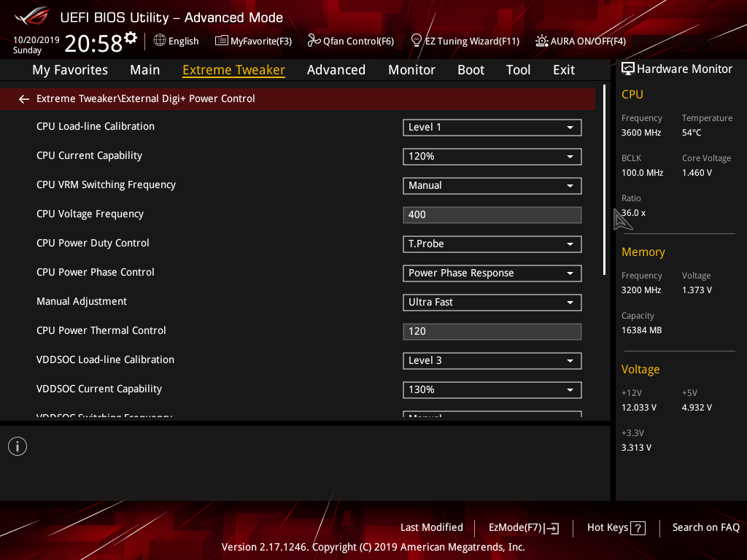Image resolution: width=747 pixels, height=560 pixels.
Task: Switch to EzMode(F7)
Action: pyautogui.click(x=524, y=528)
